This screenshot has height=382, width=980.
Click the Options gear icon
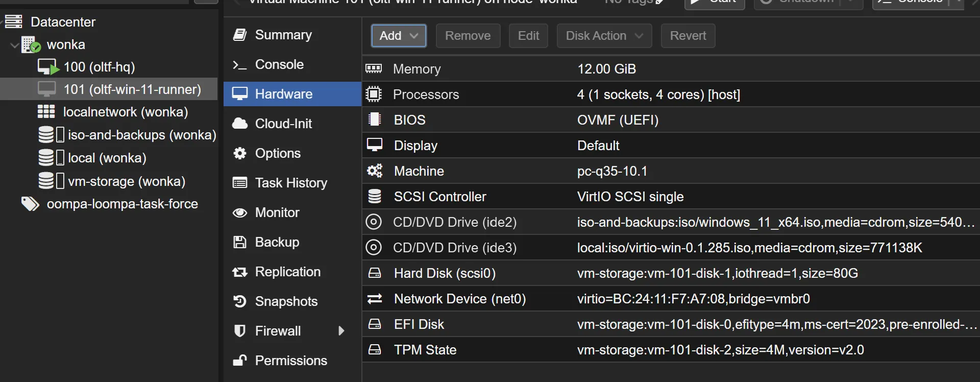click(x=239, y=153)
